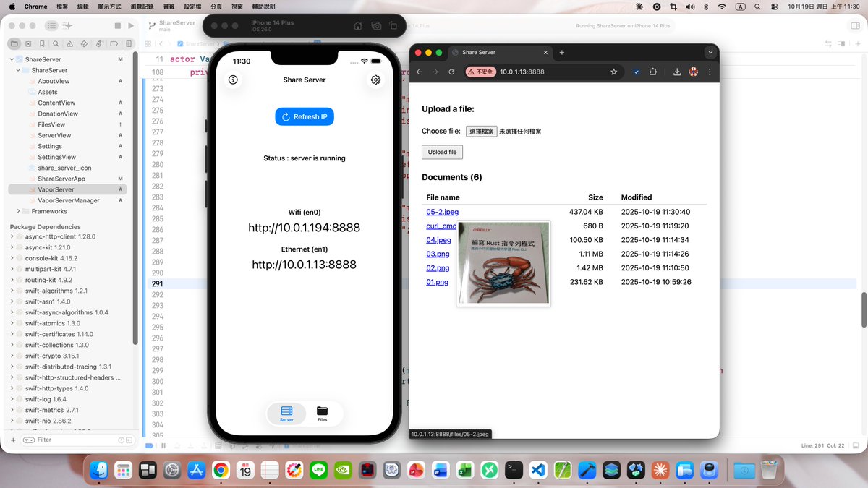The image size is (868, 488).
Task: Collapse the ShareServer group folder
Action: [18, 70]
